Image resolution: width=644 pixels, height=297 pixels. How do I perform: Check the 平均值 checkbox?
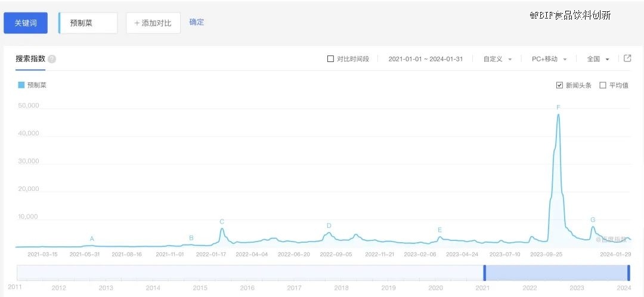coord(603,85)
